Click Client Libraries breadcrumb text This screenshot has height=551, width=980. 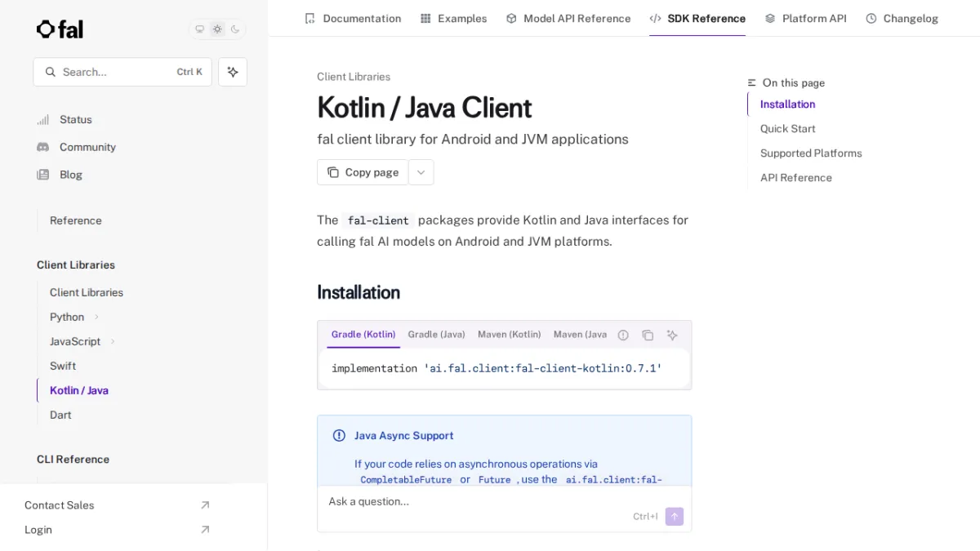click(354, 77)
